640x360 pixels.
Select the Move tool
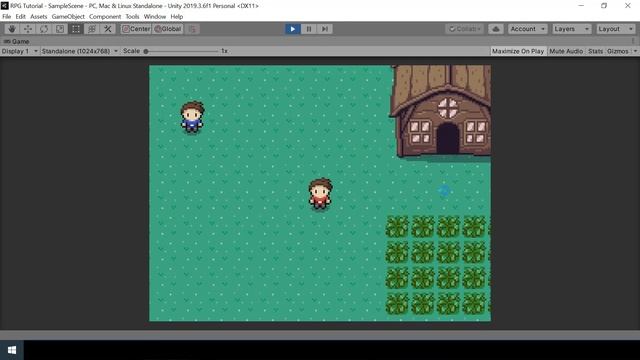[28, 29]
